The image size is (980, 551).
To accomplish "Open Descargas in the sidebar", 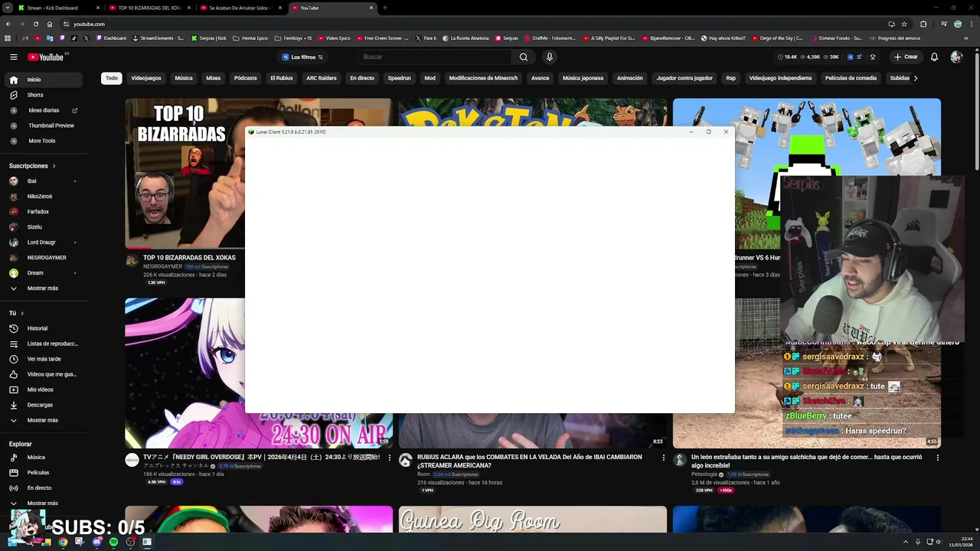I will tap(41, 405).
